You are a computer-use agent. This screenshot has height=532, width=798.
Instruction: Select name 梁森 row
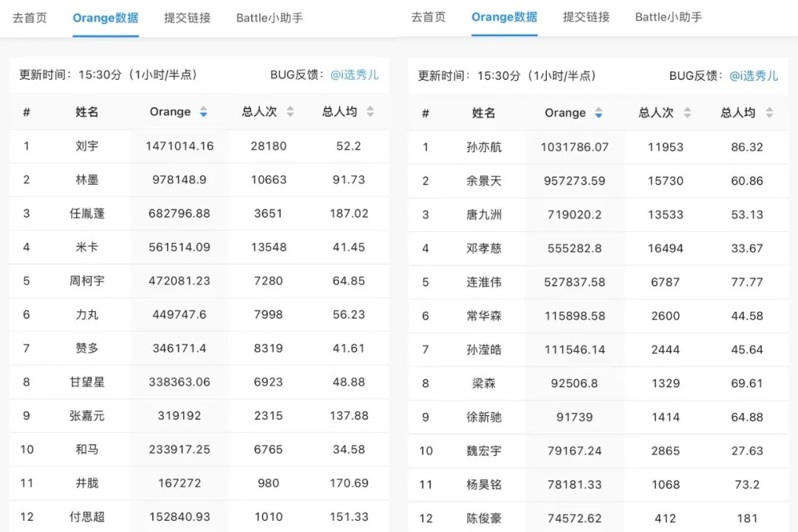click(x=484, y=383)
